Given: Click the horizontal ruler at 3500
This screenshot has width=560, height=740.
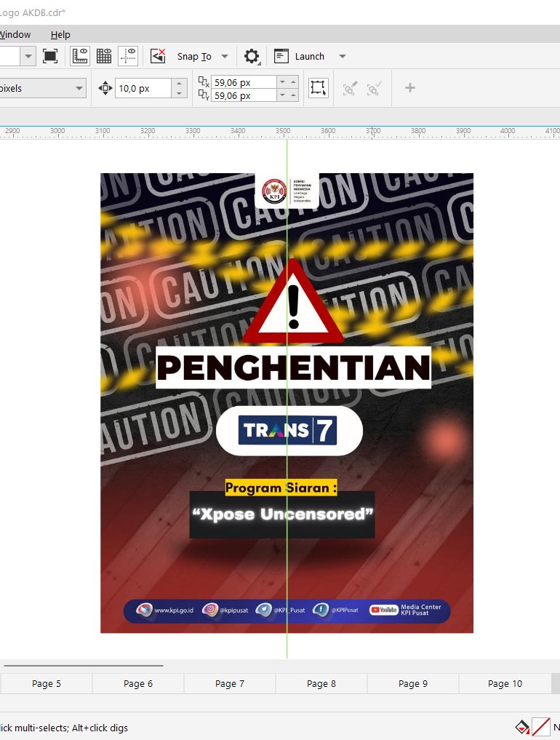Looking at the screenshot, I should tap(283, 131).
